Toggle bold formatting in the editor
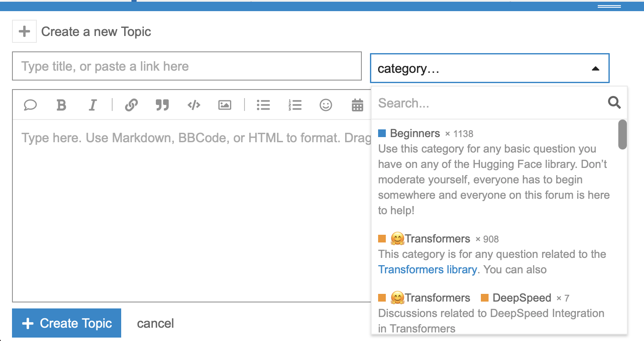 click(61, 105)
